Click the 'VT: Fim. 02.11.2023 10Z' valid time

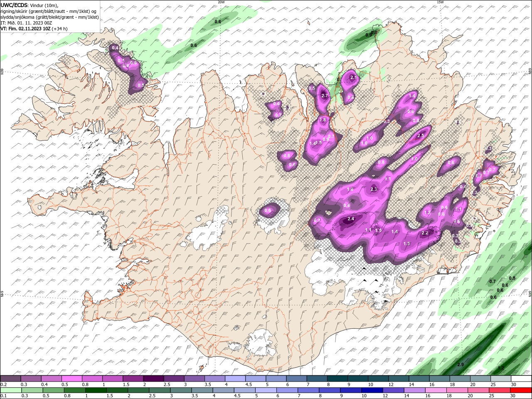click(x=25, y=29)
